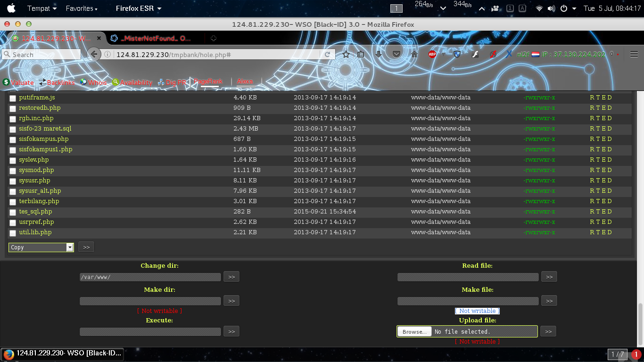Screen dimensions: 644x362
Task: Select the Home icon in the toolbar
Action: 414,54
